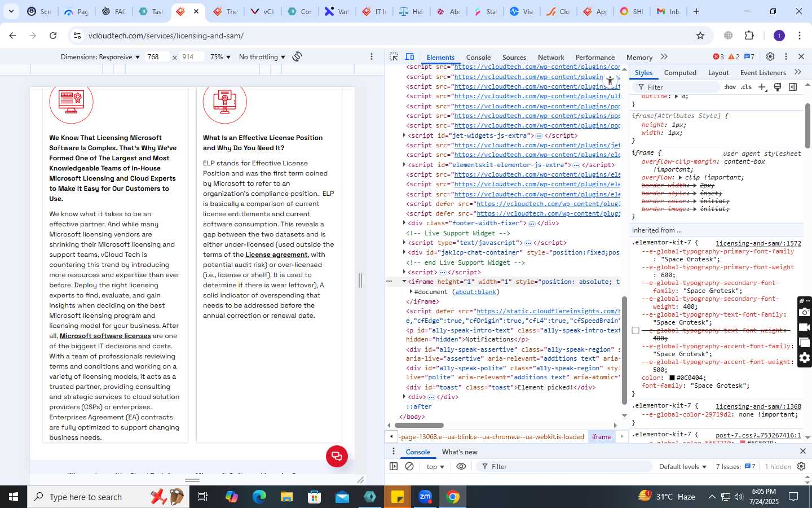Click the 7 Issues button in console
This screenshot has width=812, height=508.
(736, 467)
